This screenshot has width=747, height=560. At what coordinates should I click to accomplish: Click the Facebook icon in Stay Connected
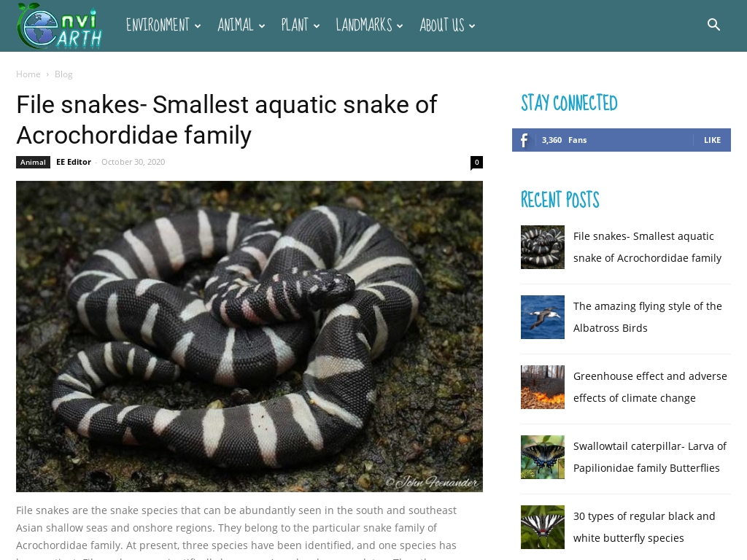[524, 140]
